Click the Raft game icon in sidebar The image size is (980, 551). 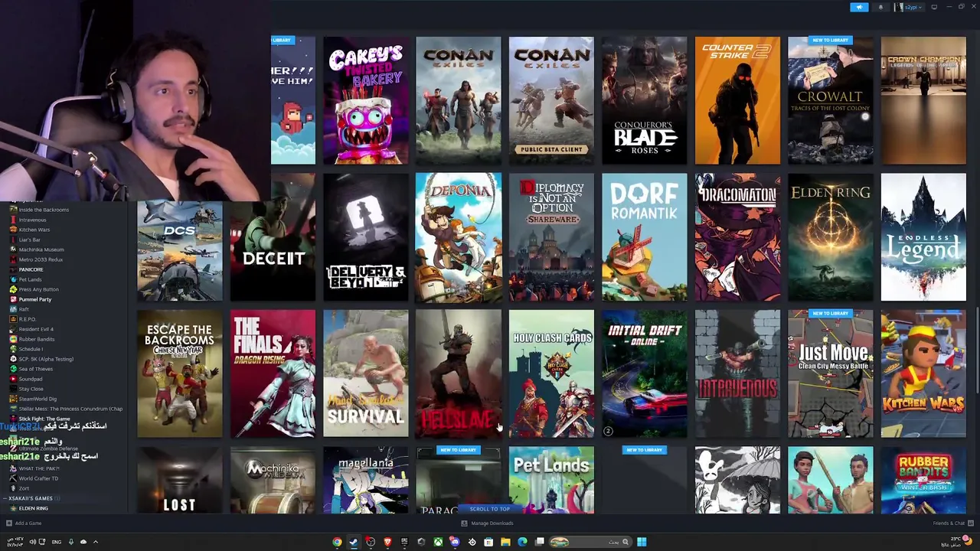(x=13, y=309)
